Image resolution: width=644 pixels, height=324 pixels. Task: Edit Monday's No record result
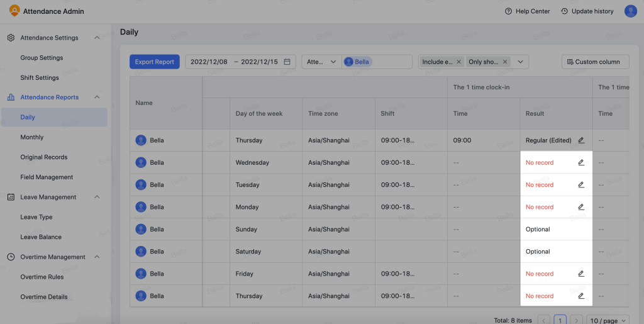[581, 207]
